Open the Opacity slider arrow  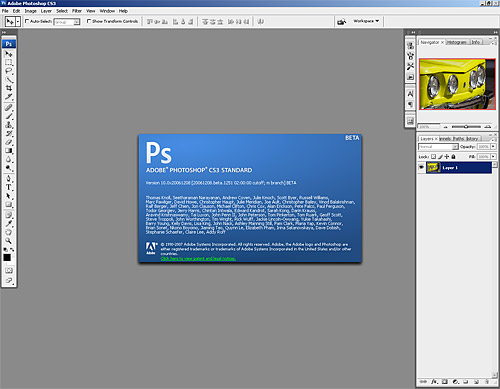coord(493,147)
